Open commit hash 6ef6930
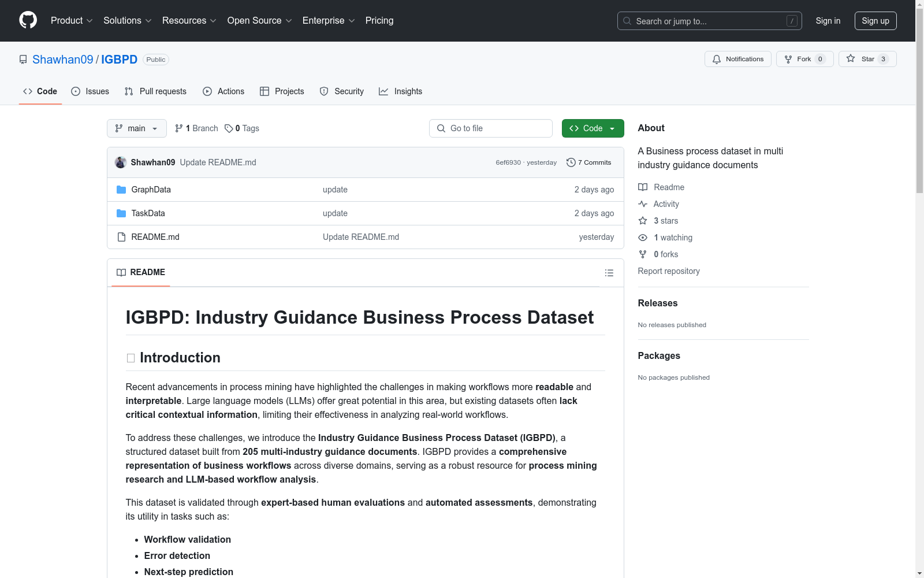 (508, 162)
